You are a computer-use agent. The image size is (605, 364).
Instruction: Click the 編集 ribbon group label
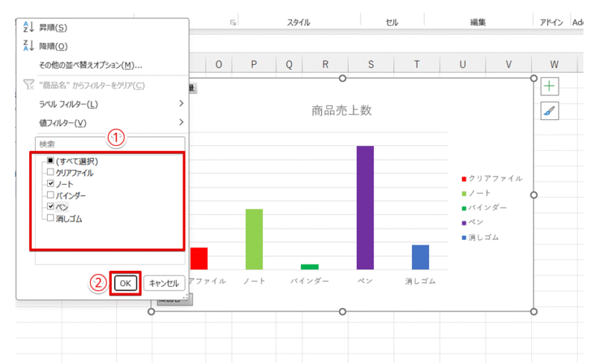tap(478, 22)
